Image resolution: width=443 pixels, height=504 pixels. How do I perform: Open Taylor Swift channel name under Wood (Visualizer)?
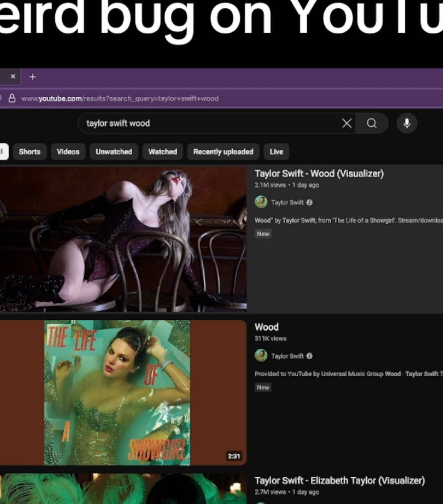pos(287,203)
